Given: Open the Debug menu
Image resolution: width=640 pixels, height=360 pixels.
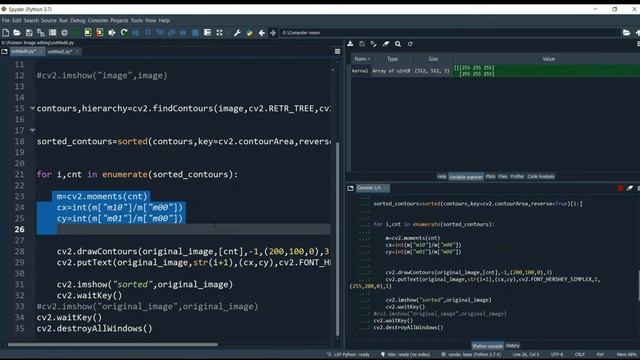Looking at the screenshot, I should (x=78, y=20).
